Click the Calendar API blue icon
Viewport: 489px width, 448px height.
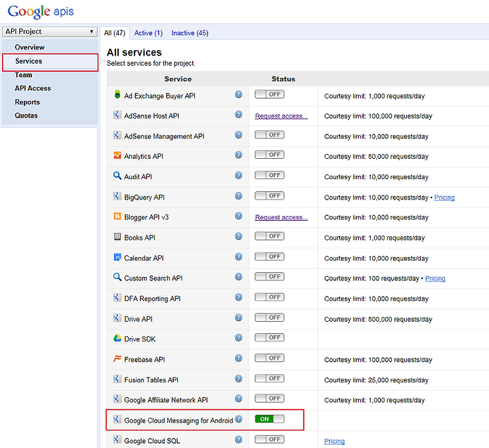117,257
